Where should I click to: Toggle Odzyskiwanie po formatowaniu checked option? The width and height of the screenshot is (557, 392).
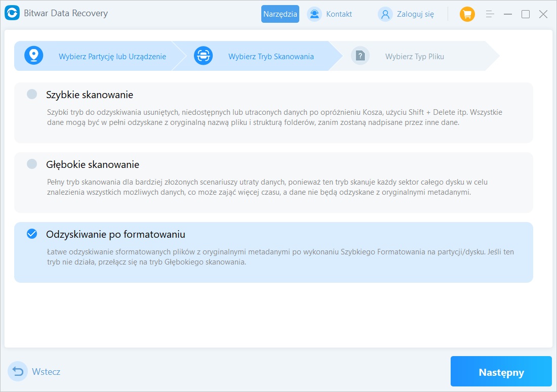tap(32, 234)
